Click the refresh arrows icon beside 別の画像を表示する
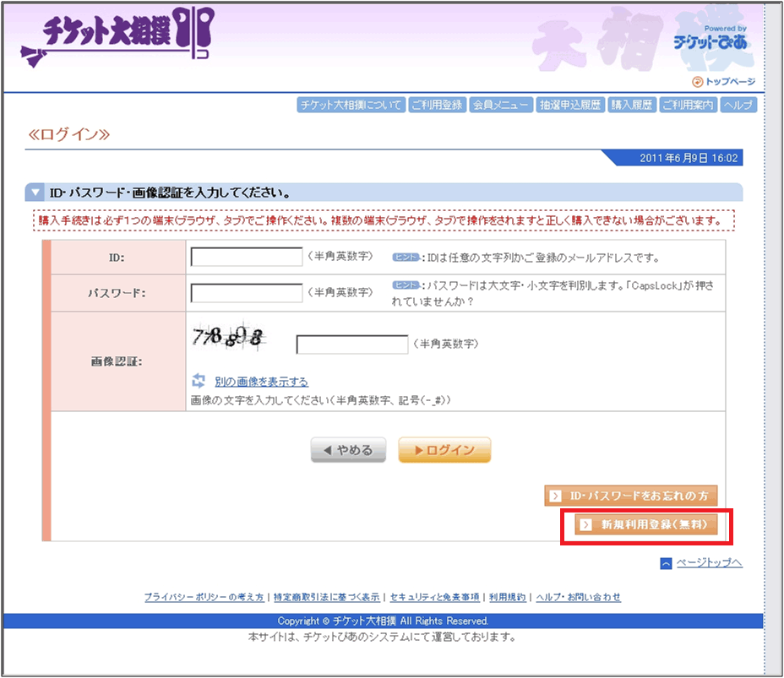 coord(199,381)
